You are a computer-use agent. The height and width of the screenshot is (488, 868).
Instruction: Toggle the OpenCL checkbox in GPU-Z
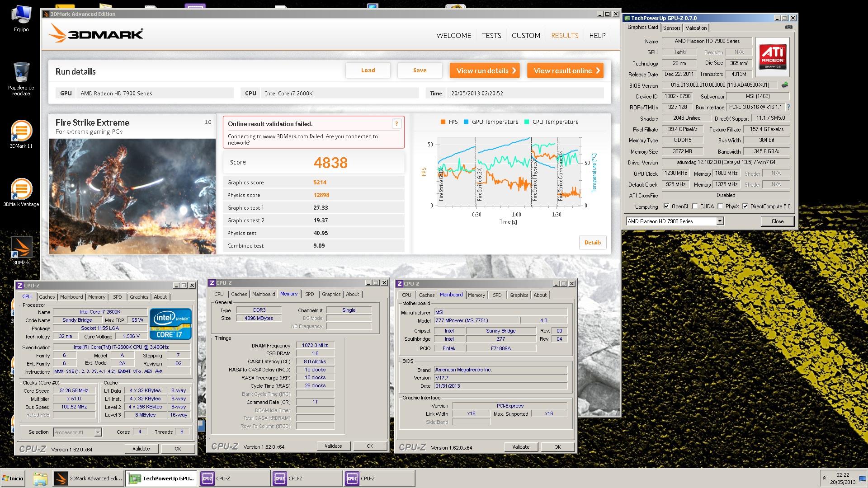tap(666, 206)
